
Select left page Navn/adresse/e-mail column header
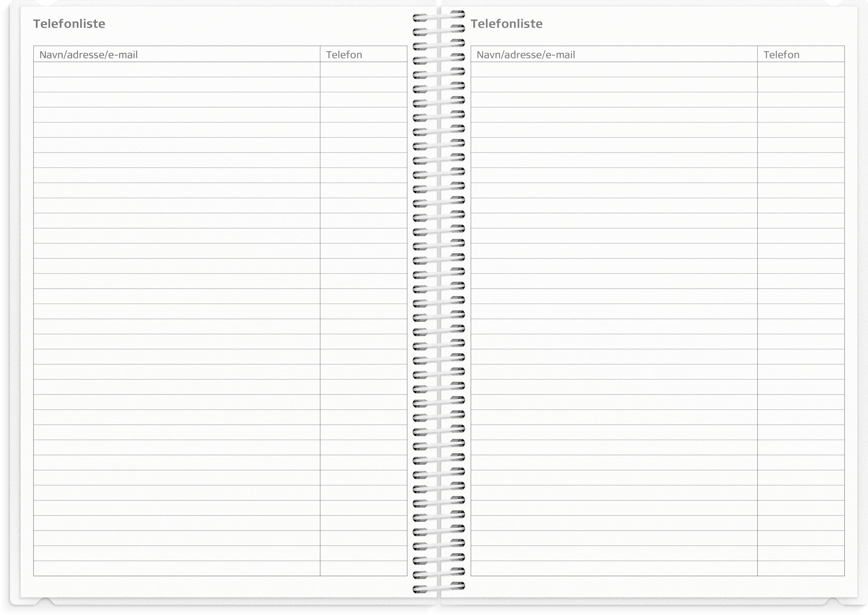pyautogui.click(x=88, y=55)
